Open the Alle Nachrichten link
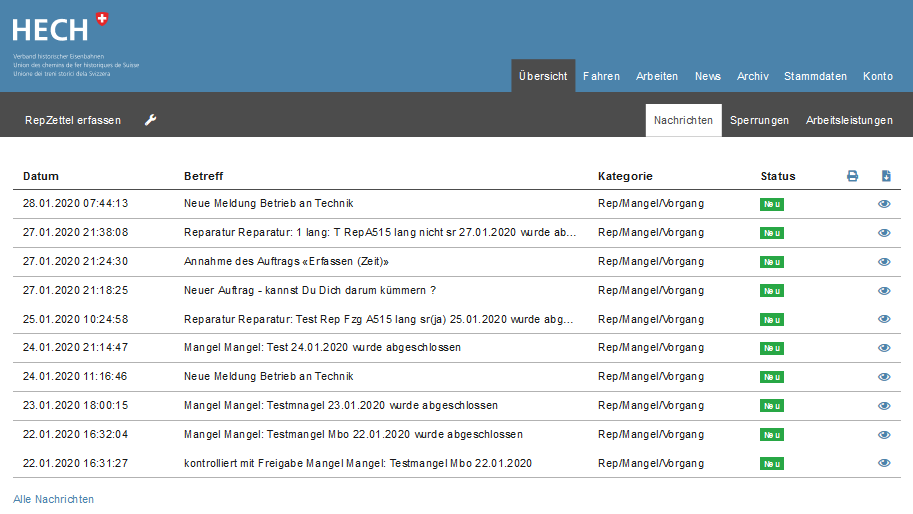The width and height of the screenshot is (913, 514). (x=53, y=499)
